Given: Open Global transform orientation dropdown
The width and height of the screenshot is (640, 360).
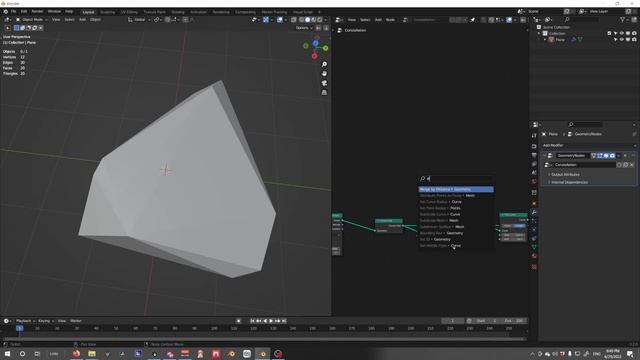Looking at the screenshot, I should click(x=139, y=20).
